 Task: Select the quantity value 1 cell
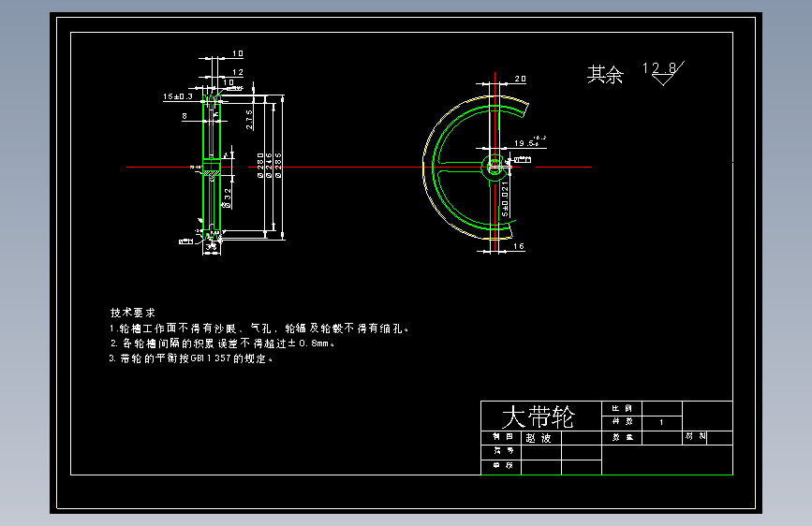[x=662, y=422]
